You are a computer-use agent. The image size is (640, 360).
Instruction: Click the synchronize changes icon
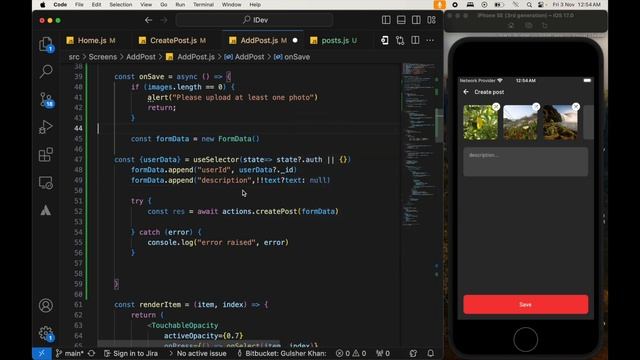coord(91,353)
